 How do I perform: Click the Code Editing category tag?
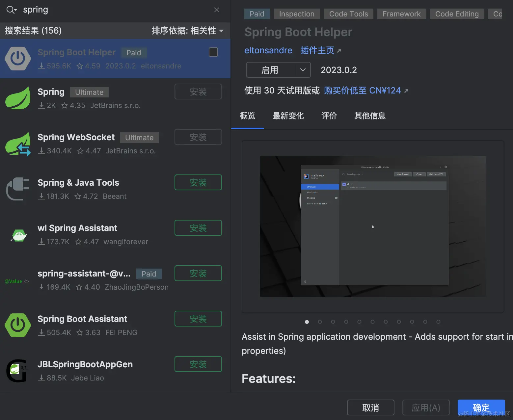coord(457,14)
